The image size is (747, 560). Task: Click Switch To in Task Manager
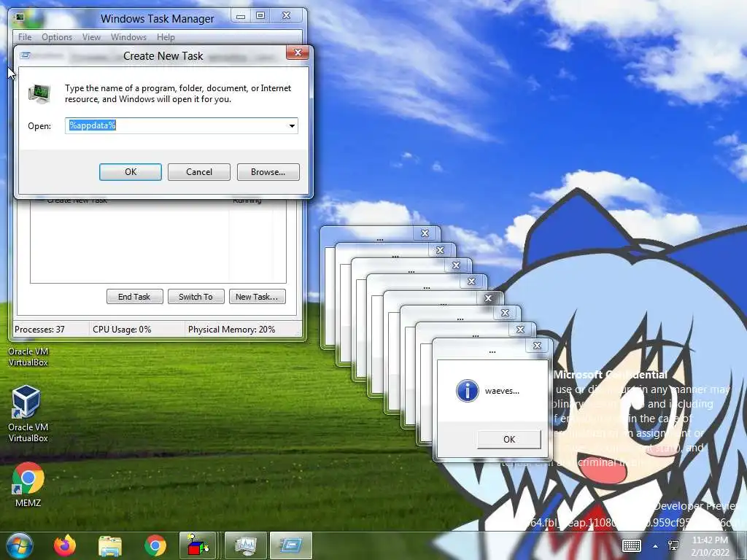point(196,297)
